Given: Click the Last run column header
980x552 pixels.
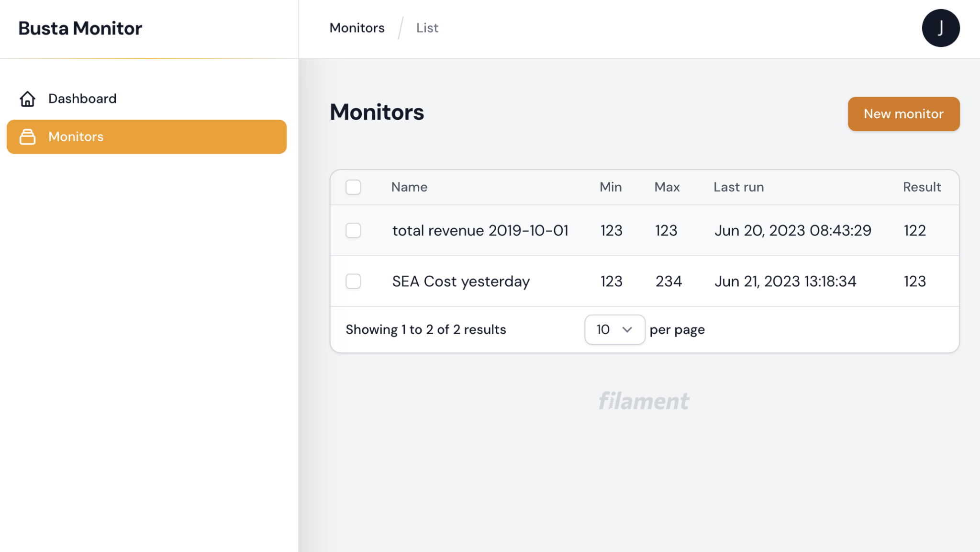Looking at the screenshot, I should tap(738, 187).
